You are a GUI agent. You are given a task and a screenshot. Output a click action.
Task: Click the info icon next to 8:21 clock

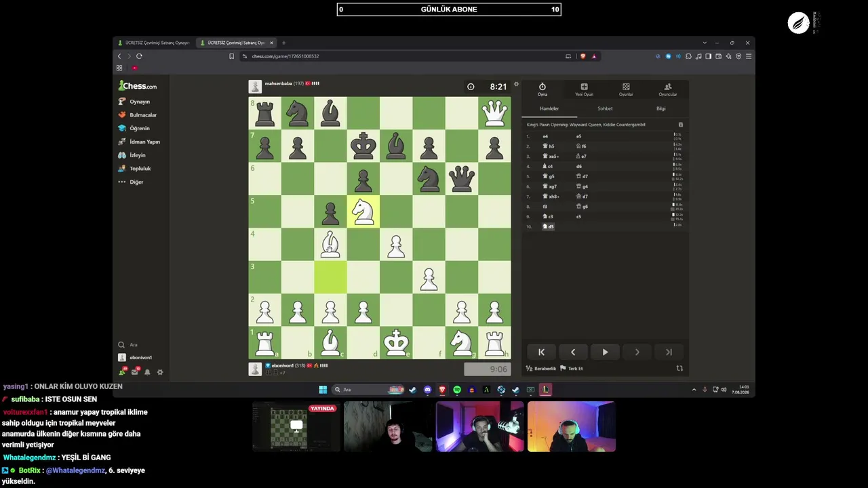click(x=471, y=87)
